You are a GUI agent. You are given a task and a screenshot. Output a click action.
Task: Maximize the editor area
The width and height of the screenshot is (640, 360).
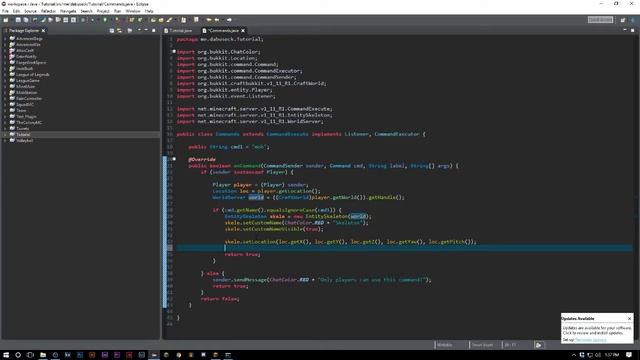click(632, 30)
